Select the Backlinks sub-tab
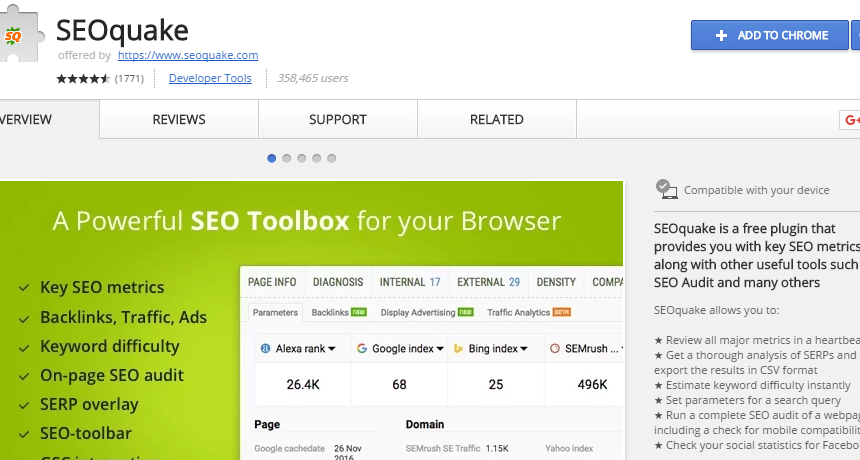The height and width of the screenshot is (460, 860). (x=338, y=312)
